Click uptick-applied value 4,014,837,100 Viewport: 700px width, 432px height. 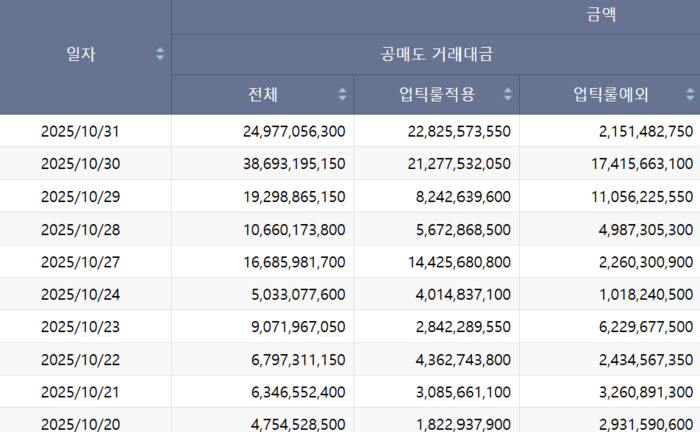(x=463, y=295)
